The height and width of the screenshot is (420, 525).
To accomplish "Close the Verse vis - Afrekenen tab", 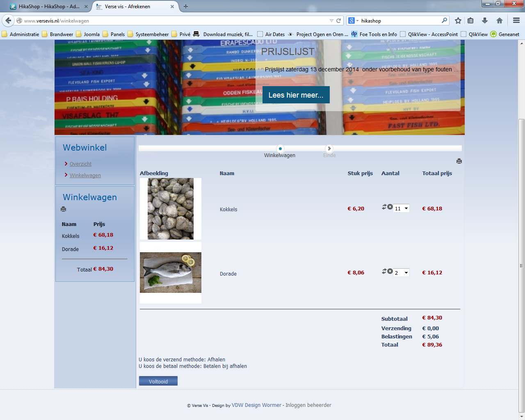I will 172,7.
